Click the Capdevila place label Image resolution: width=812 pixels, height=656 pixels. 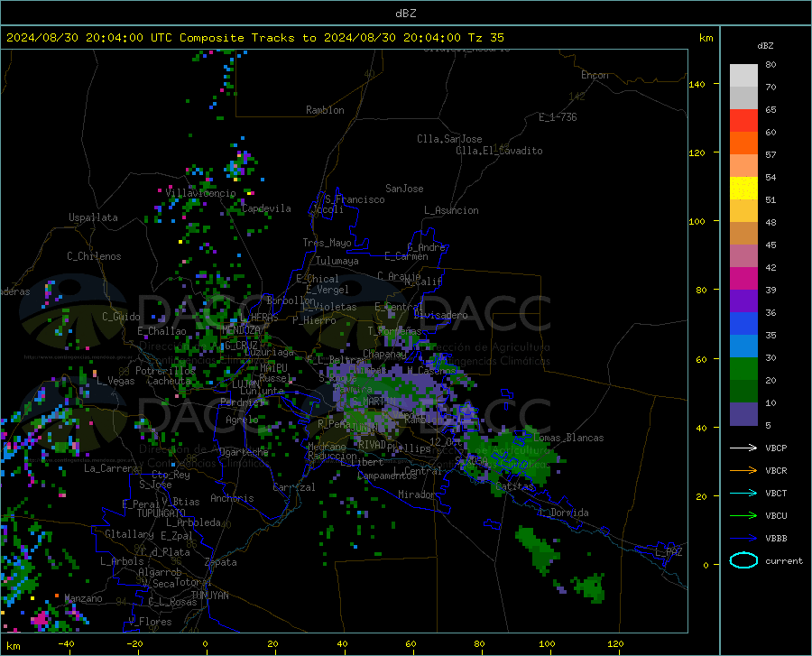(266, 208)
